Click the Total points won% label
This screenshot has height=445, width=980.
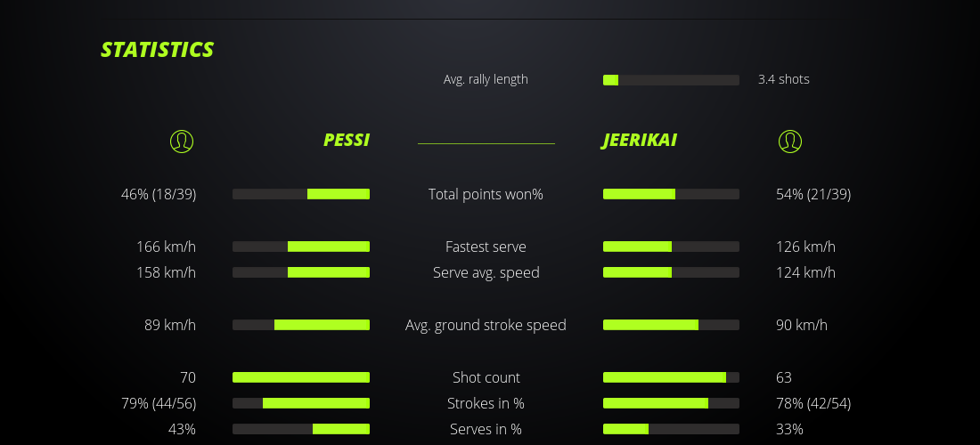pos(486,194)
